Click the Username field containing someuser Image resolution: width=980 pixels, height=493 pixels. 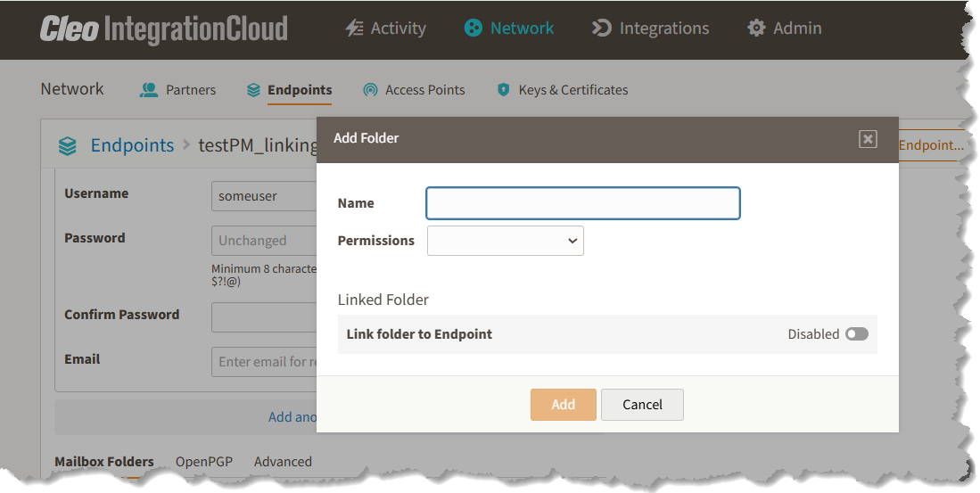[x=264, y=196]
